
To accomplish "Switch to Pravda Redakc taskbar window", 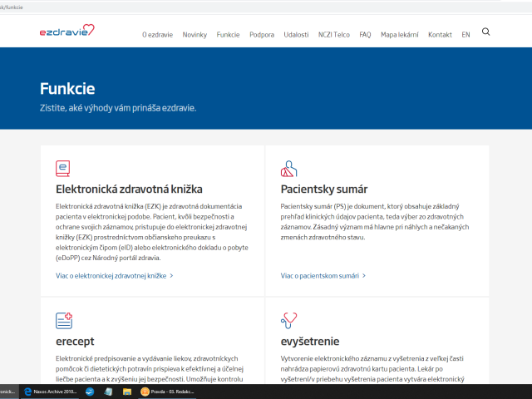I will click(x=167, y=392).
